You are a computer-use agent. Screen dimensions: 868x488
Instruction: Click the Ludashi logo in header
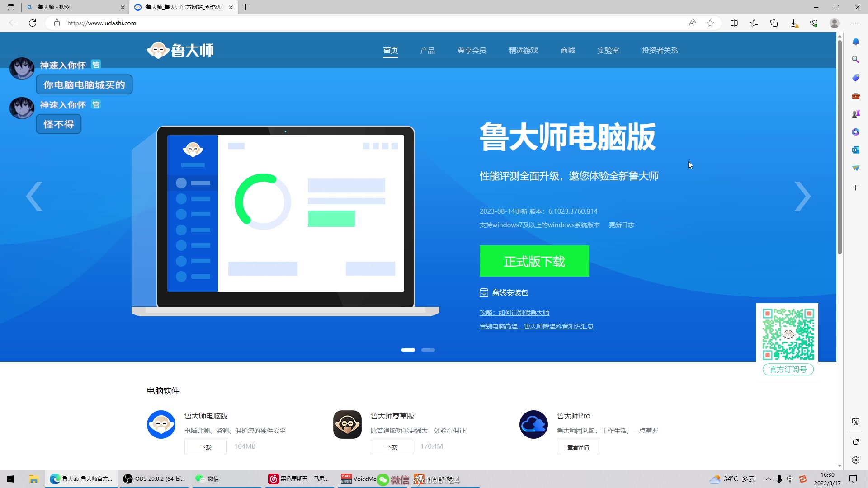(180, 50)
